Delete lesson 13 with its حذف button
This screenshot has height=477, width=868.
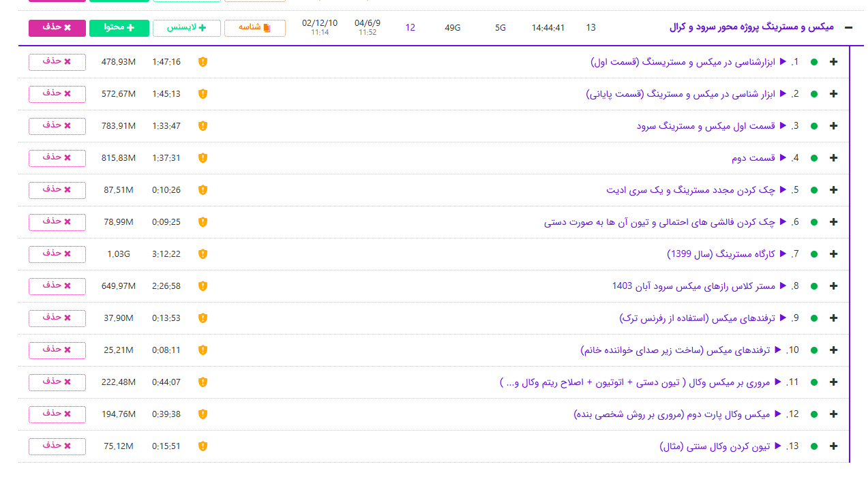[x=57, y=446]
